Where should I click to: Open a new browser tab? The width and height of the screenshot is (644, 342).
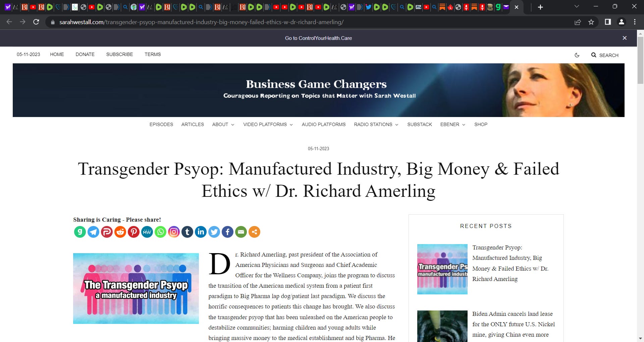tap(540, 7)
